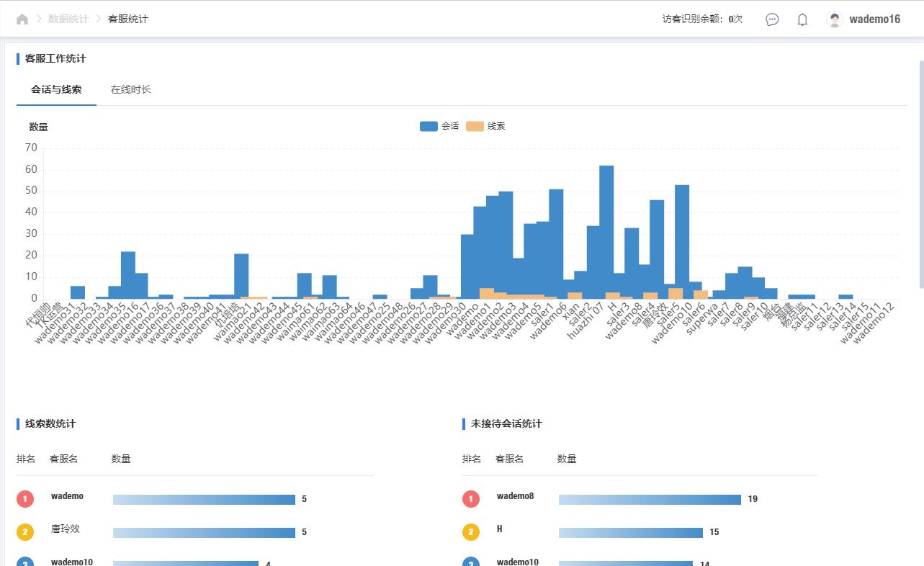
Task: Click the page vertical scrollbar
Action: point(920,173)
